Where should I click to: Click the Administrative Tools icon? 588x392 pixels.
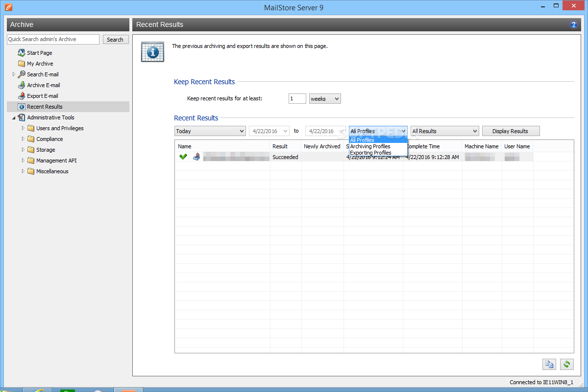click(22, 117)
